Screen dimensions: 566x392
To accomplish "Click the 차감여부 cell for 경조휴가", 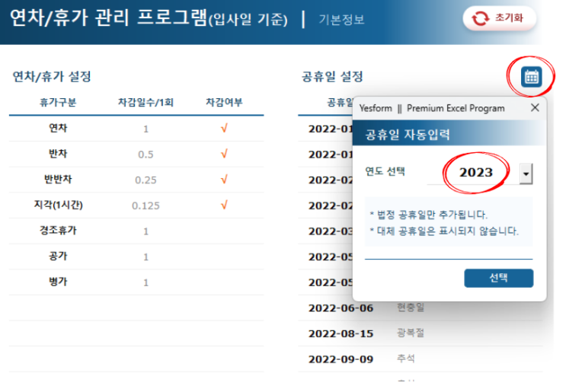I will coord(224,231).
